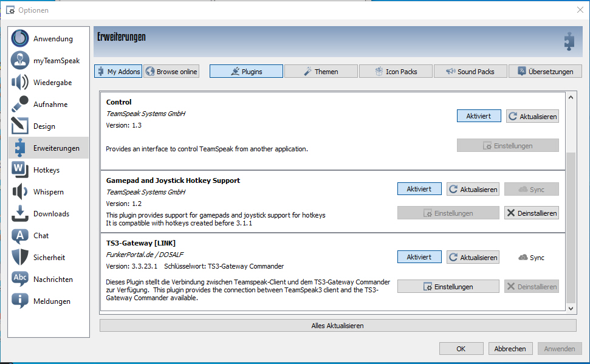The width and height of the screenshot is (590, 364).
Task: Click the puzzle icon in the Erweiterungen header
Action: pos(569,41)
